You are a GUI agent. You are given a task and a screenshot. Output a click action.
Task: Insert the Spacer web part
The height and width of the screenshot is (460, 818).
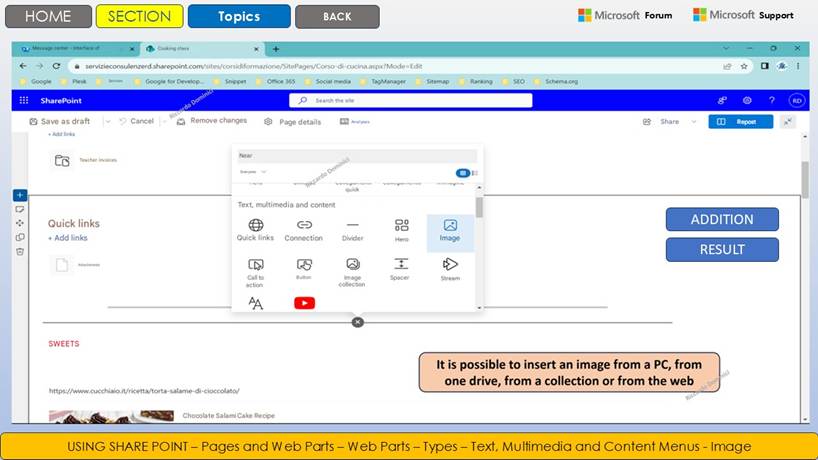click(x=400, y=269)
